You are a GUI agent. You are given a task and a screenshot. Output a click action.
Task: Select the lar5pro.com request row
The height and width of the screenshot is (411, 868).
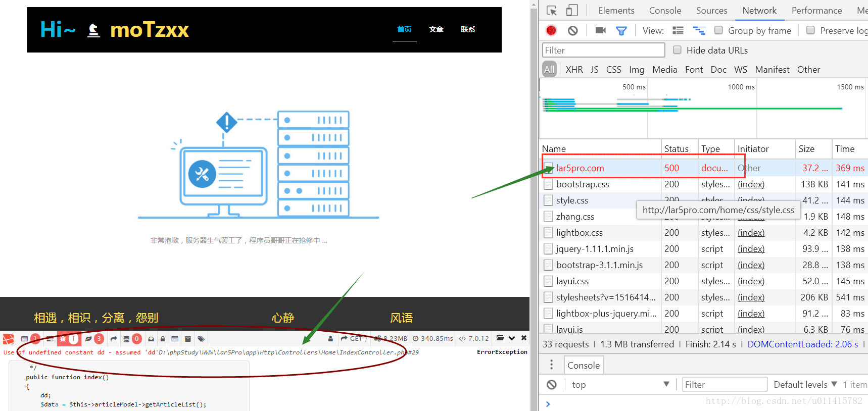point(580,168)
